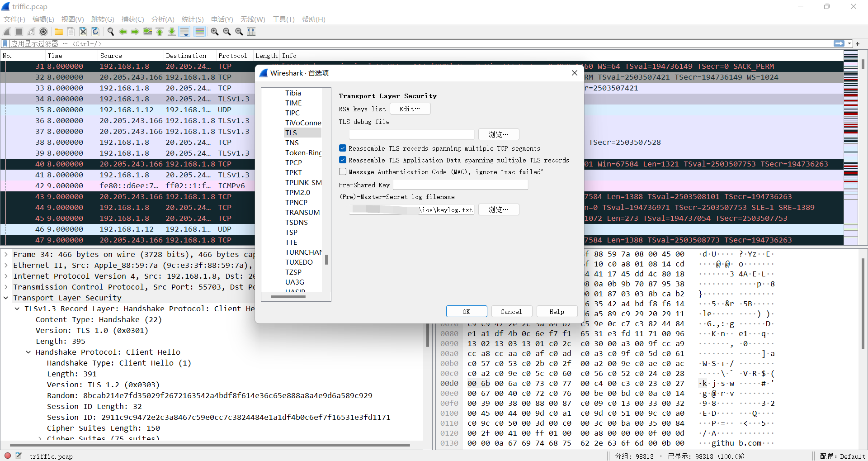Click horizontal scrollbar under protocol list
Screen dimensions: 868x461
[x=288, y=297]
